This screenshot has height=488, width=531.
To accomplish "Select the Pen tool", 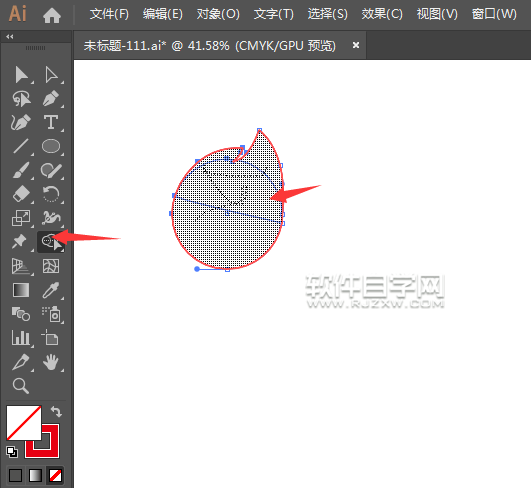I will coord(51,99).
